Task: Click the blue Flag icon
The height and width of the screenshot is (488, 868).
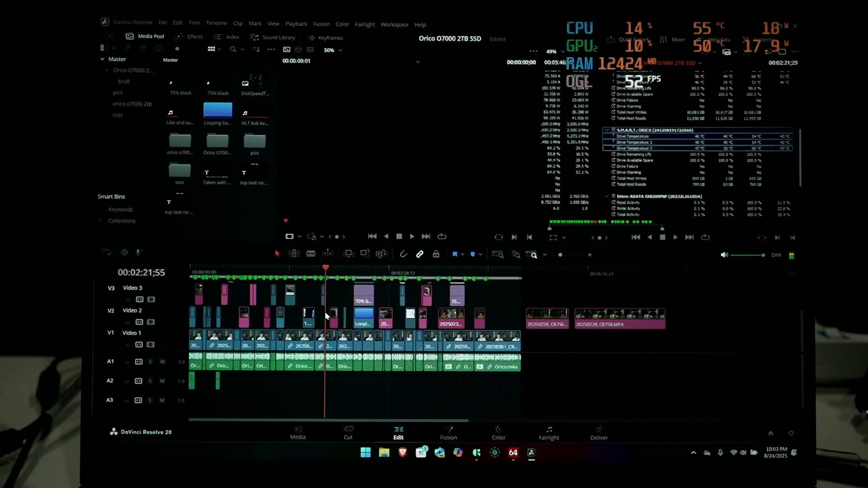Action: 455,254
